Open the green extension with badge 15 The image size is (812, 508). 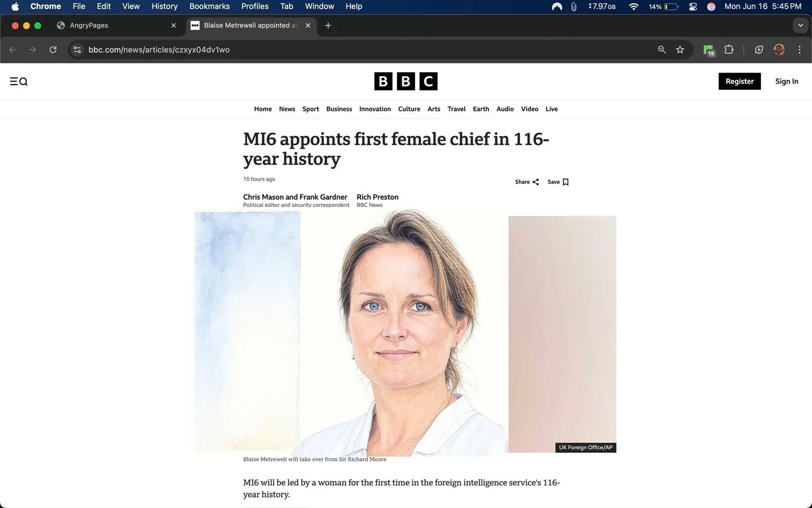(708, 49)
